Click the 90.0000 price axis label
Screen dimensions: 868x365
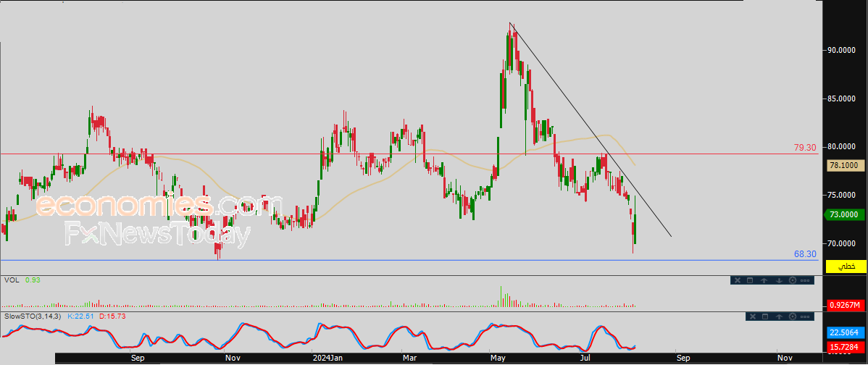(x=841, y=50)
